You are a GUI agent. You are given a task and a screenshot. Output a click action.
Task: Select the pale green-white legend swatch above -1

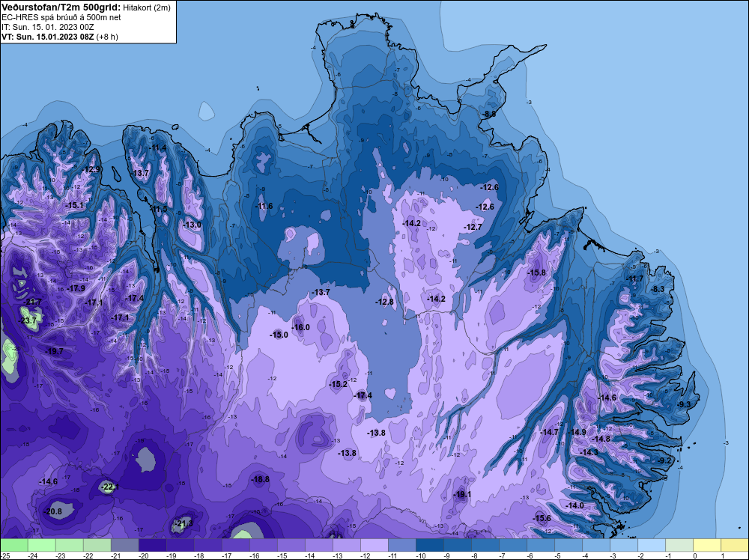pos(679,545)
